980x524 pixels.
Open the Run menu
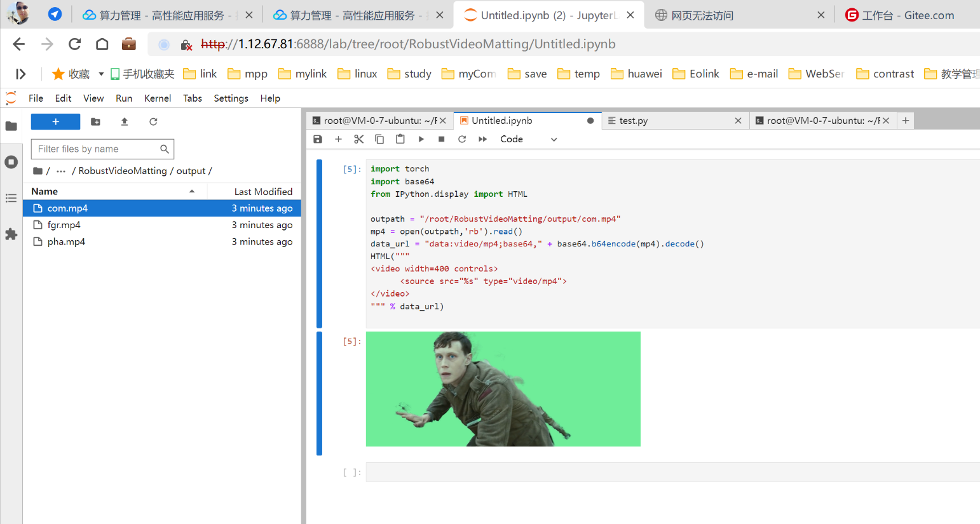click(x=124, y=98)
